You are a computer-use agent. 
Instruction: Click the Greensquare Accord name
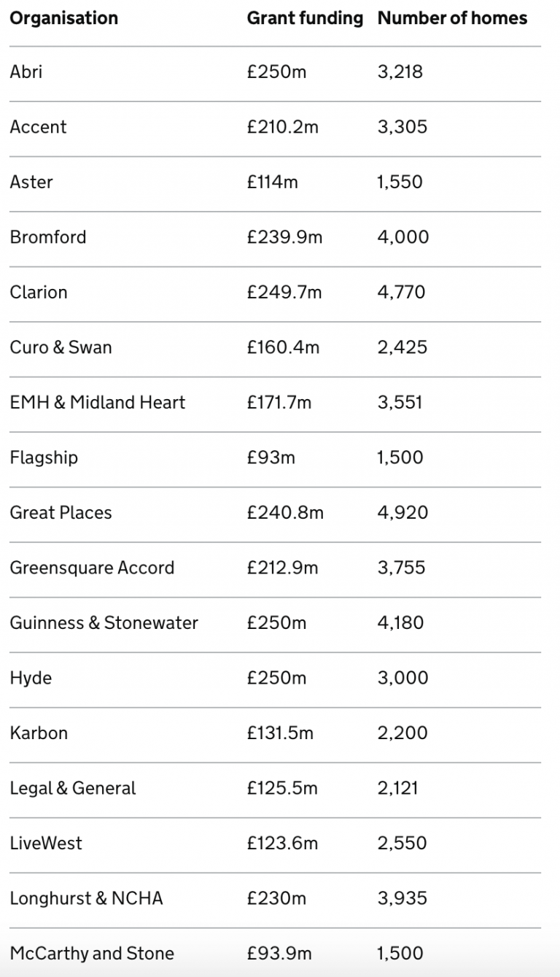click(x=92, y=568)
